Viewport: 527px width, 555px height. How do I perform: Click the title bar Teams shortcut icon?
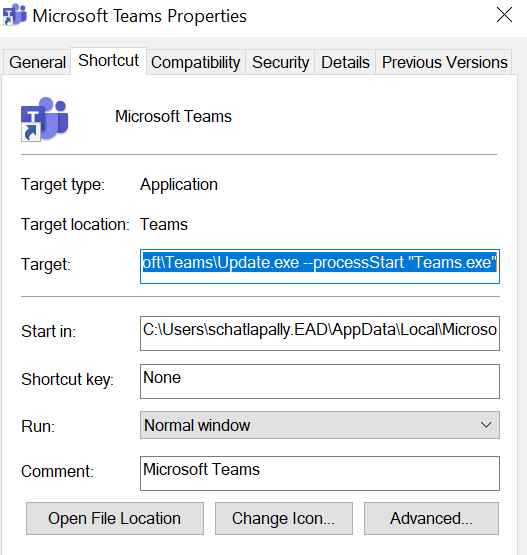[15, 15]
